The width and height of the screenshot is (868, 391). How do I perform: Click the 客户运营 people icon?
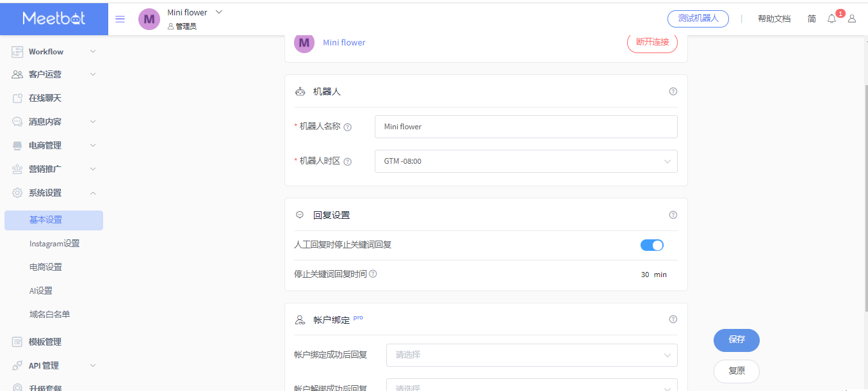(x=17, y=74)
